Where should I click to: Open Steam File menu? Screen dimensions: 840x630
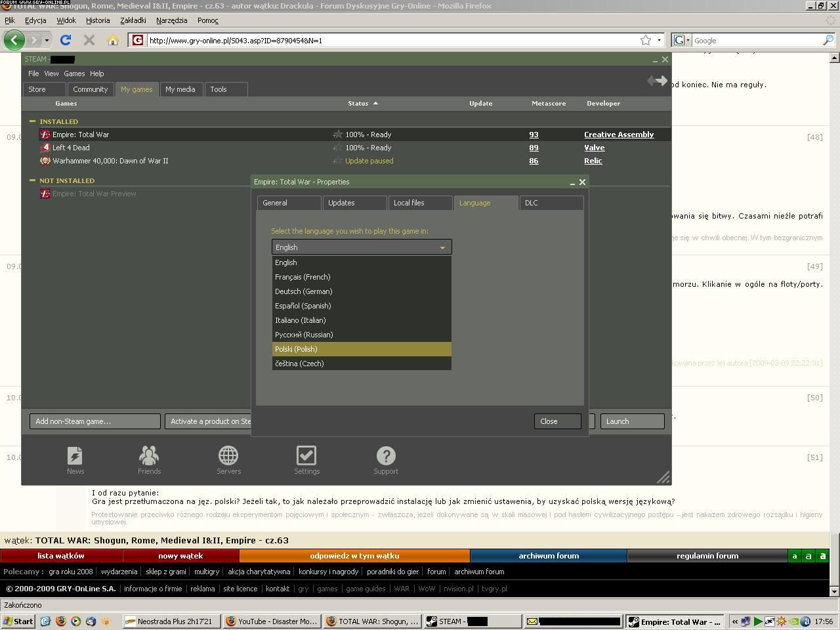(x=33, y=73)
